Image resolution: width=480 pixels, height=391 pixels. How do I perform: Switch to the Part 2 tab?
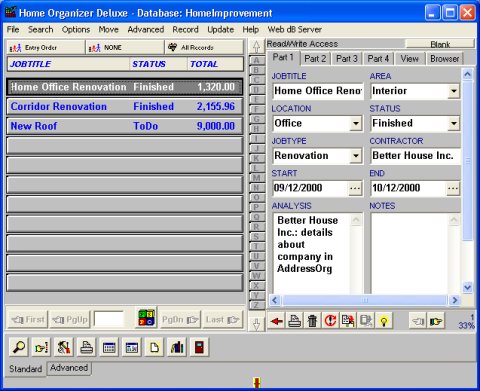pyautogui.click(x=315, y=59)
